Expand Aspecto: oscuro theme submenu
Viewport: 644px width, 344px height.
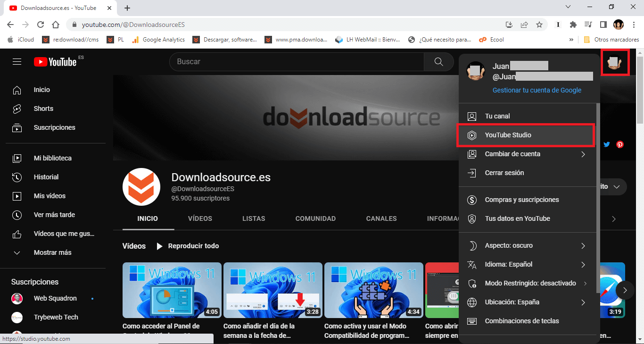[528, 245]
